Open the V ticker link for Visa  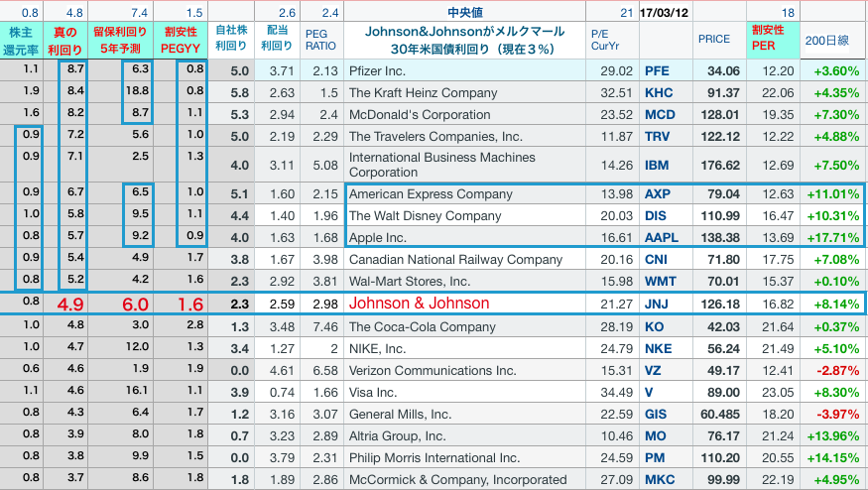coord(649,393)
